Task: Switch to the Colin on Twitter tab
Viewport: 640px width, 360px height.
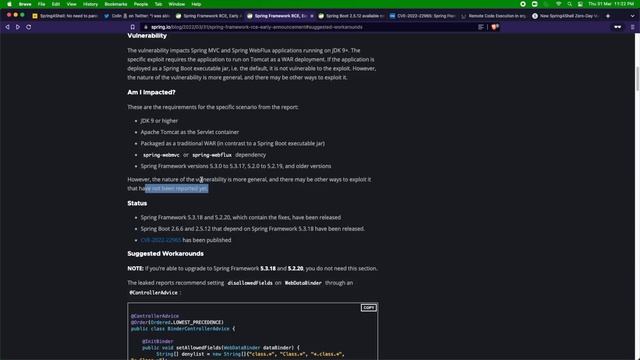Action: coord(137,16)
